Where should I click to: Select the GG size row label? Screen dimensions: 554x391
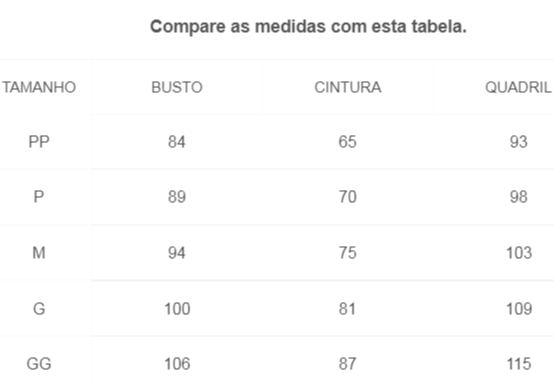39,364
